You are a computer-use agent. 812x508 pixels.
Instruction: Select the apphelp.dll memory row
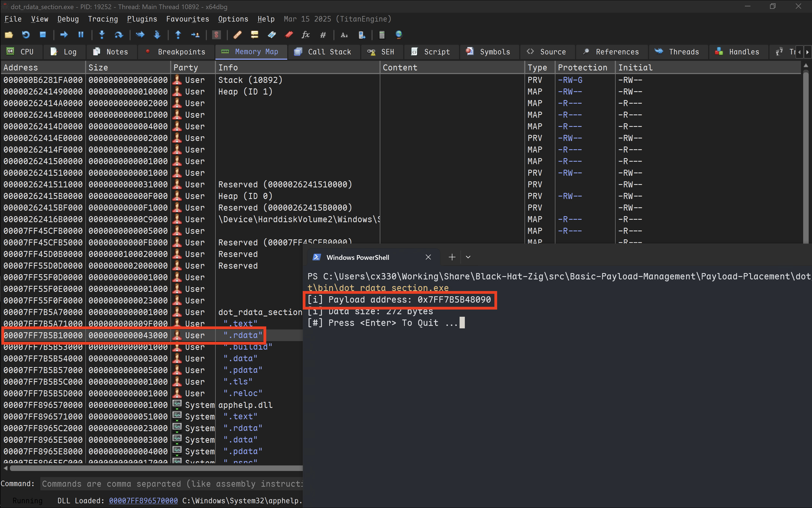click(x=152, y=405)
